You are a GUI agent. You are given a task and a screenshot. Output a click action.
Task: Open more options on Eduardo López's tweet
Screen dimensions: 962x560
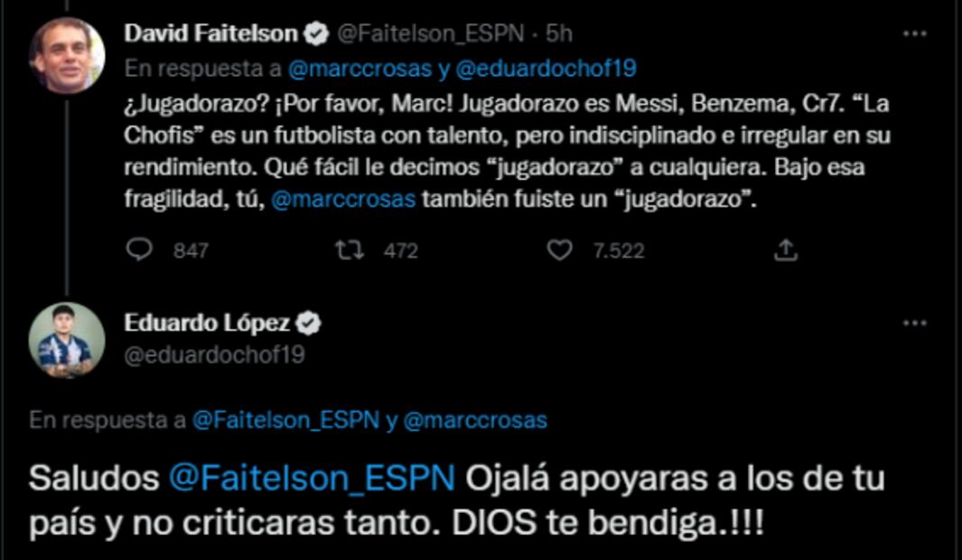(x=915, y=323)
